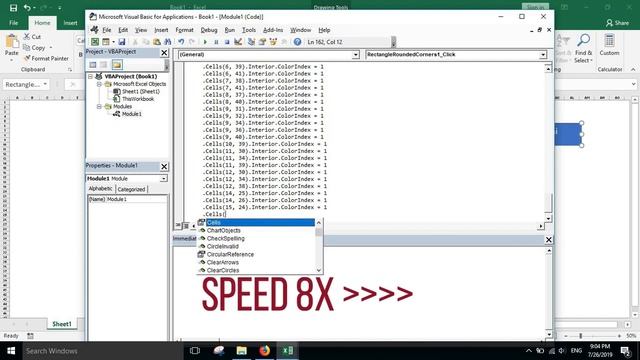Screen dimensions: 640x360
Task: Select ThisWorkbook in project tree
Action: pyautogui.click(x=138, y=99)
